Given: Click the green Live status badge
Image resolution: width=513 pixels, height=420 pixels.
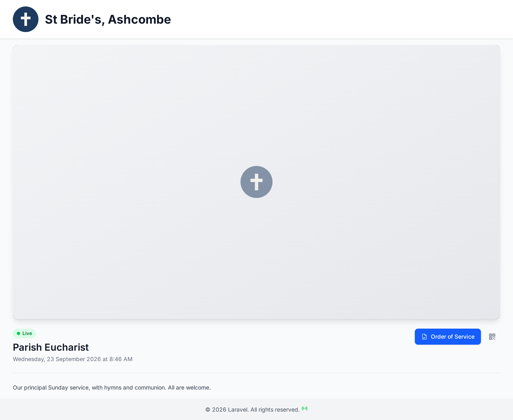Looking at the screenshot, I should [24, 333].
